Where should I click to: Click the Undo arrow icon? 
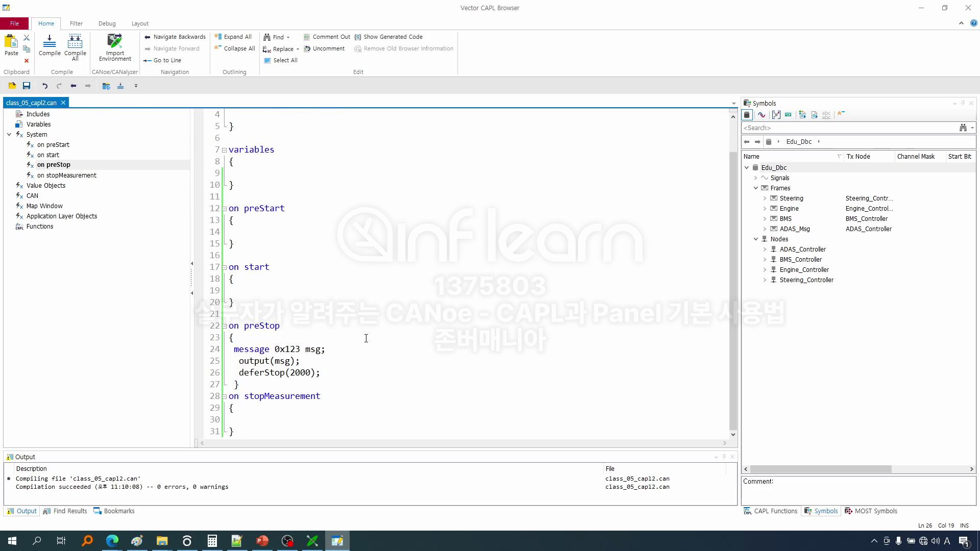point(45,86)
